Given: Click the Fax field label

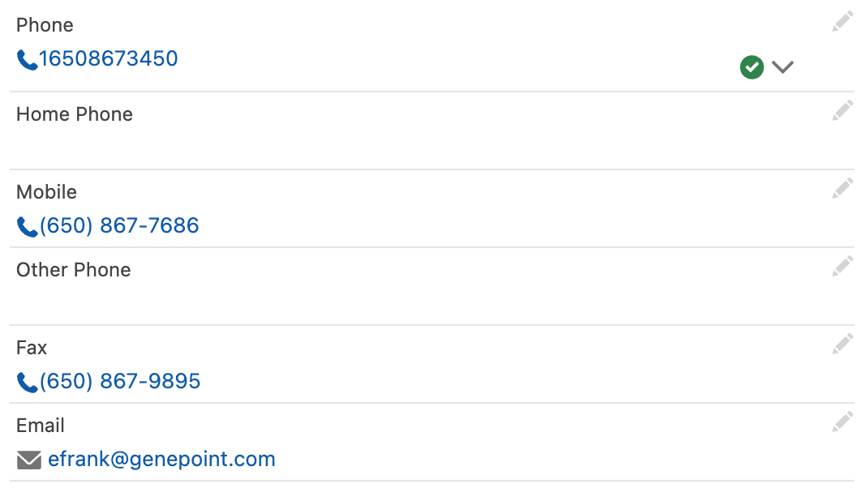Looking at the screenshot, I should click(x=32, y=348).
